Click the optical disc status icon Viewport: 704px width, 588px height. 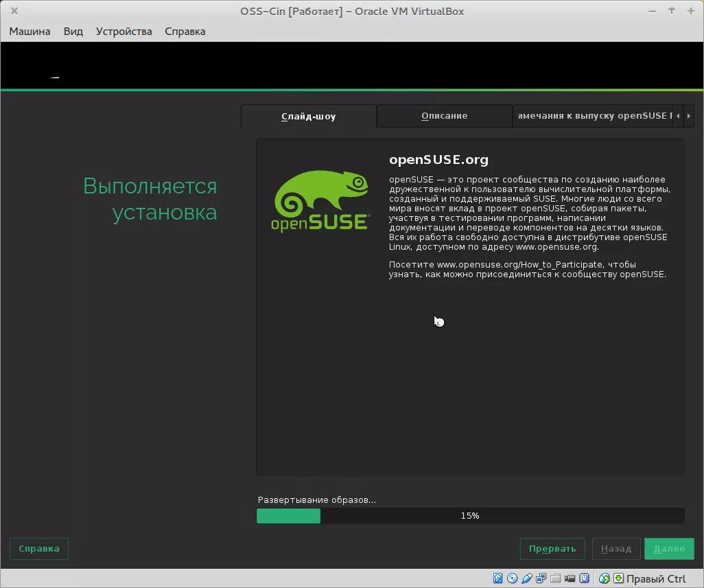[x=512, y=578]
